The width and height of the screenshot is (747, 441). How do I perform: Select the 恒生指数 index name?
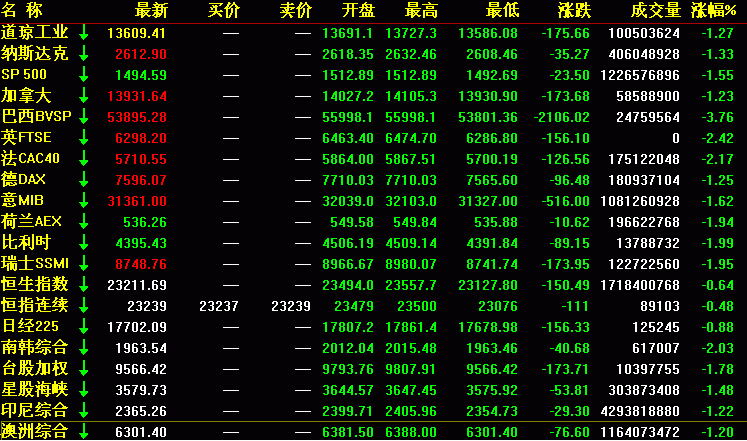35,284
